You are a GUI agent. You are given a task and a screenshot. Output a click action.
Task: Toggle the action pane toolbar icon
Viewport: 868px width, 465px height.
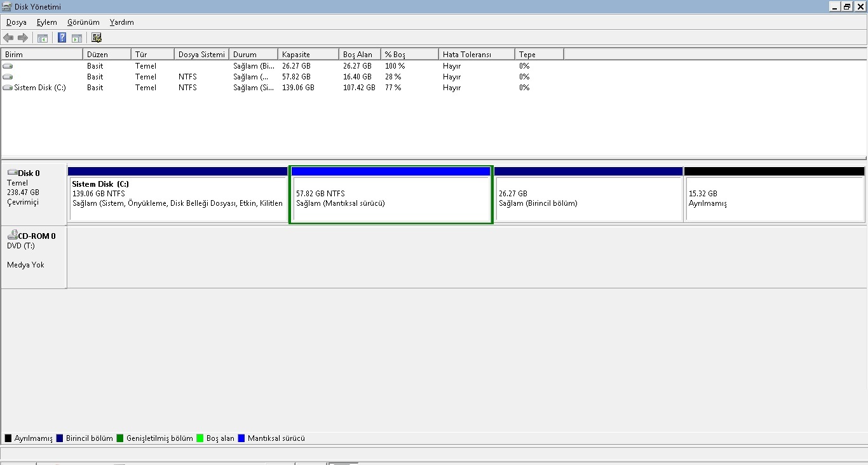(x=77, y=38)
